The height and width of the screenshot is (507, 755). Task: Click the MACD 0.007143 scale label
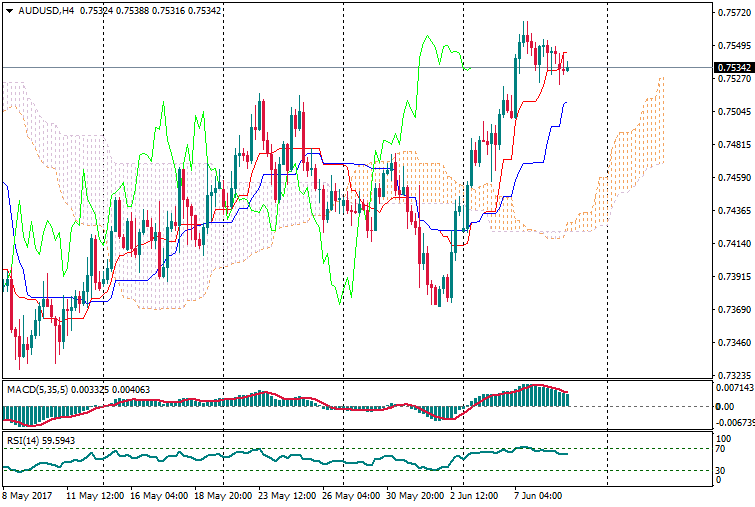[x=733, y=387]
